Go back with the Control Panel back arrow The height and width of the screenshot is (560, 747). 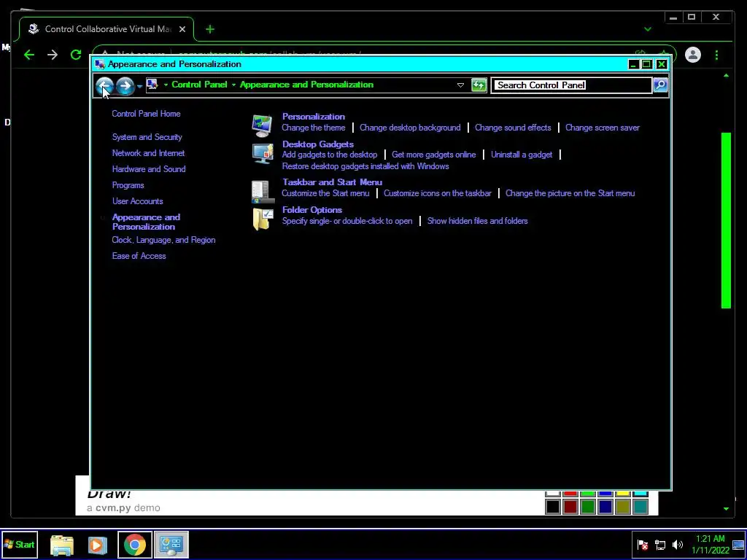tap(104, 86)
